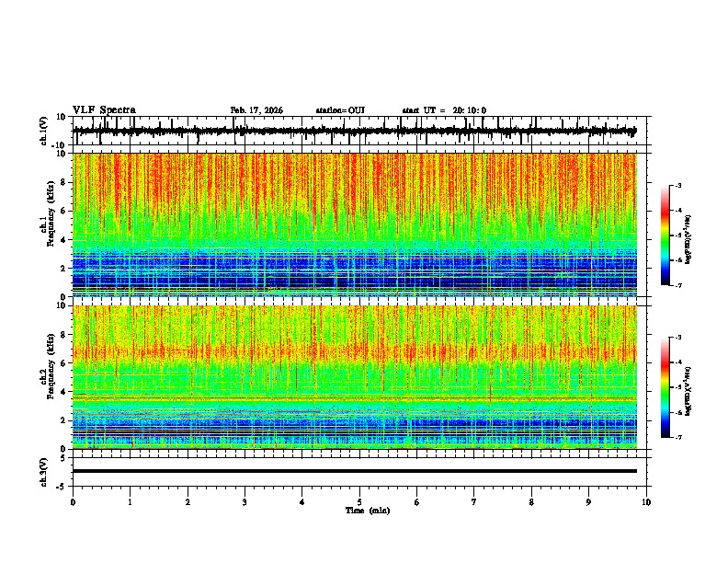Click the thick black ch.3 voltage line

[355, 471]
